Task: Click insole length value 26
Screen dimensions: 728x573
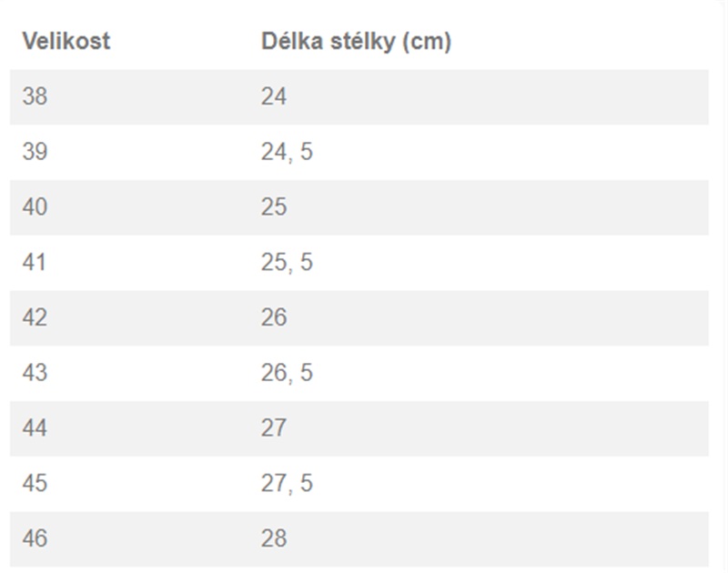Action: coord(274,317)
